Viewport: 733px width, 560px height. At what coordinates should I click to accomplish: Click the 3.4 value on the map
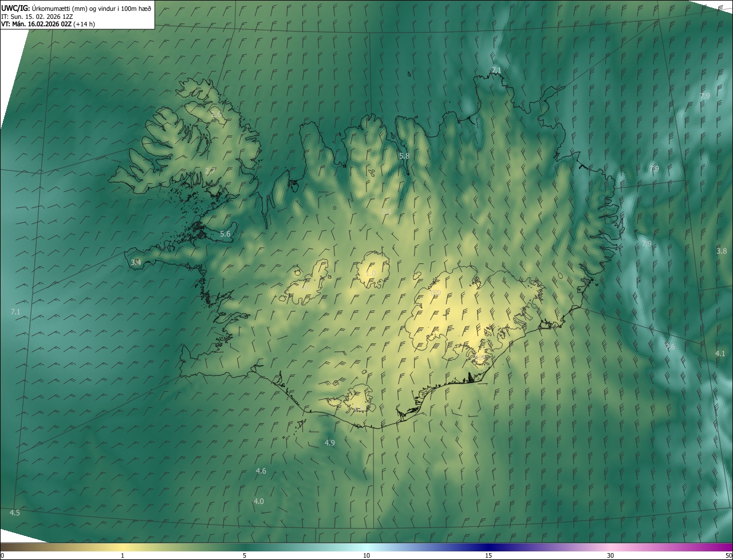pyautogui.click(x=136, y=262)
